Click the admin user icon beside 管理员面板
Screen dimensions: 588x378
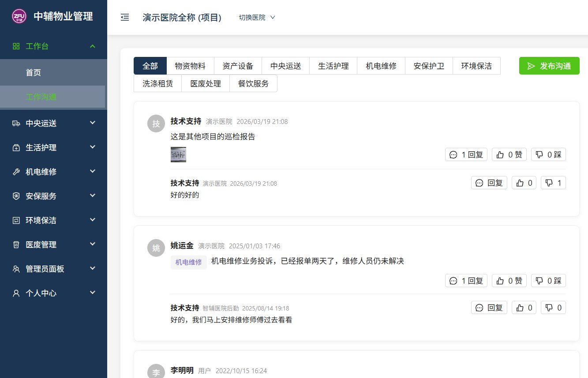pos(16,269)
